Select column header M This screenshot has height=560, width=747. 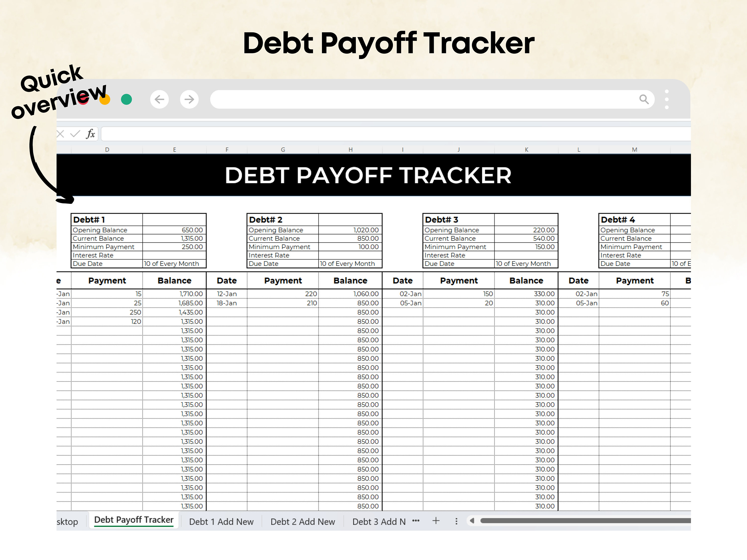click(634, 150)
